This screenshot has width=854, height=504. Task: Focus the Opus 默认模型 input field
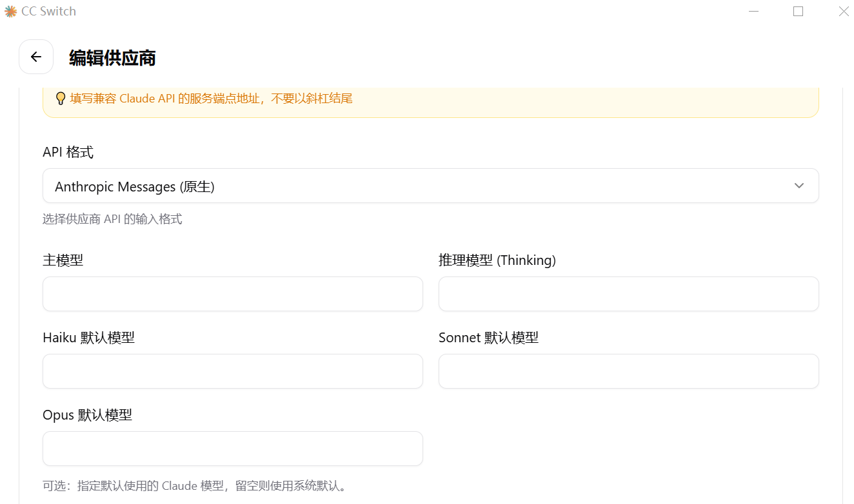(233, 449)
